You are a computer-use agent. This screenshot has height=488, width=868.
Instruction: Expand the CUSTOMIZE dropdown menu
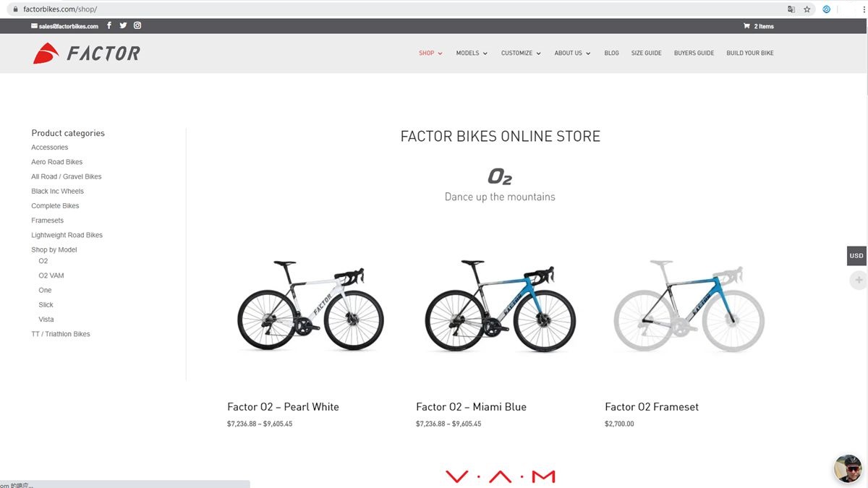(521, 53)
